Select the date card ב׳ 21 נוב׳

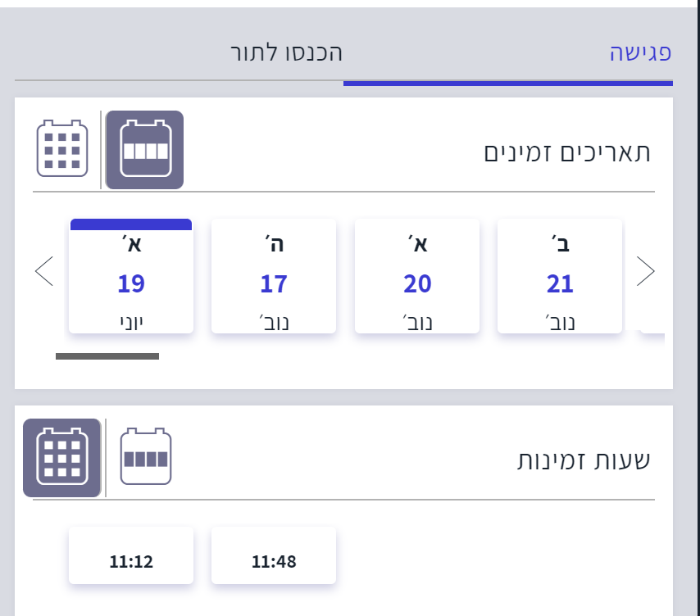click(x=560, y=276)
